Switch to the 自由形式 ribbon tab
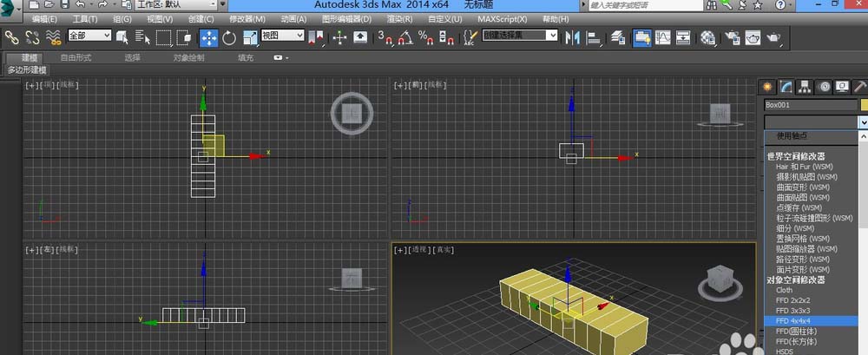Viewport: 868px width, 355px height. click(76, 57)
